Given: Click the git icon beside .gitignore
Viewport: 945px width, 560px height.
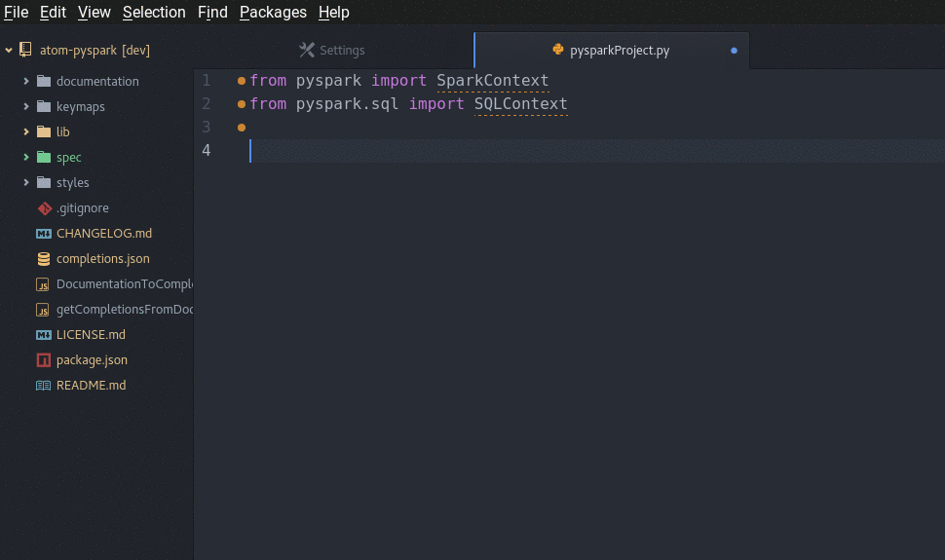Looking at the screenshot, I should (x=45, y=208).
